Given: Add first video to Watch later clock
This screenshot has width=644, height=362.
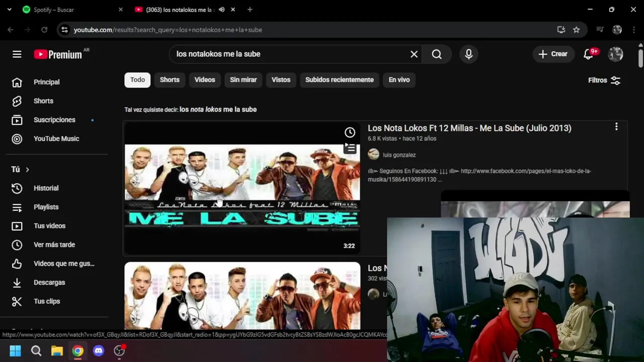Looking at the screenshot, I should 350,133.
